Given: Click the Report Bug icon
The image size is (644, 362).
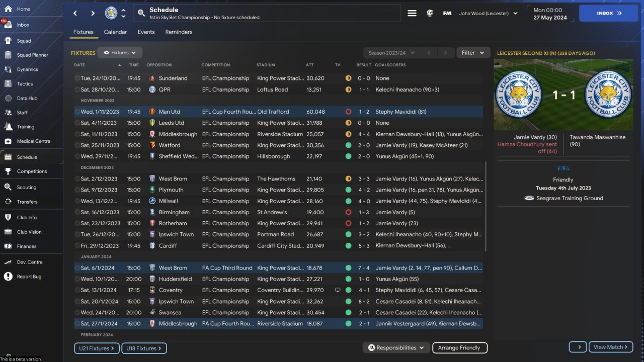Looking at the screenshot, I should (8, 277).
